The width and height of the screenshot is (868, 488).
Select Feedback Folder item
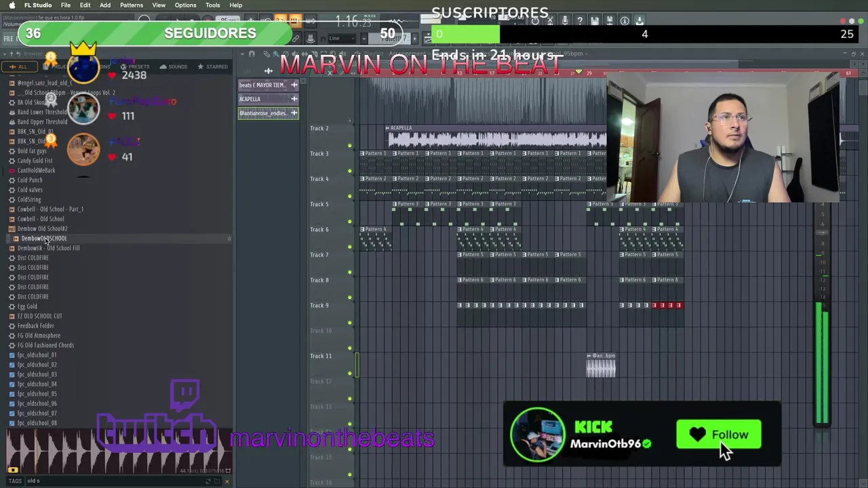(x=35, y=326)
